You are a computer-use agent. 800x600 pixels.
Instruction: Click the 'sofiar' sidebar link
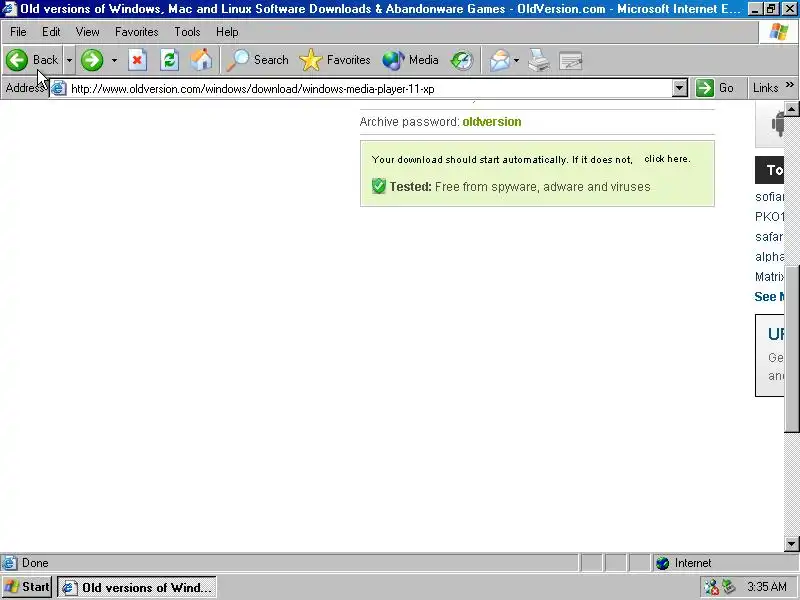click(x=769, y=196)
